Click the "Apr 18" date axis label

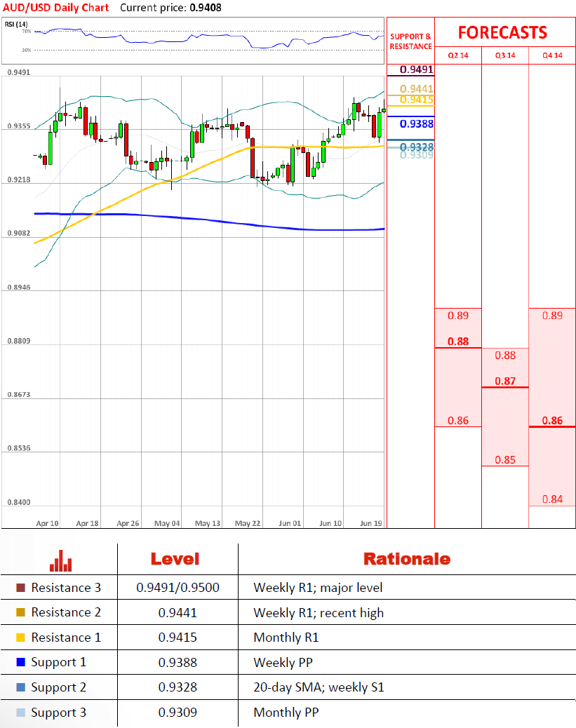tap(87, 523)
